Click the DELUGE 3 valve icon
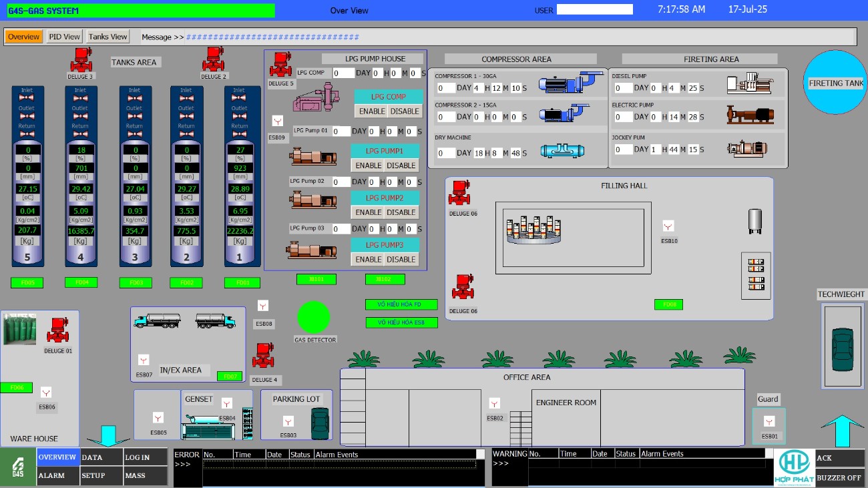Screen dimensions: 868x488 [81, 60]
